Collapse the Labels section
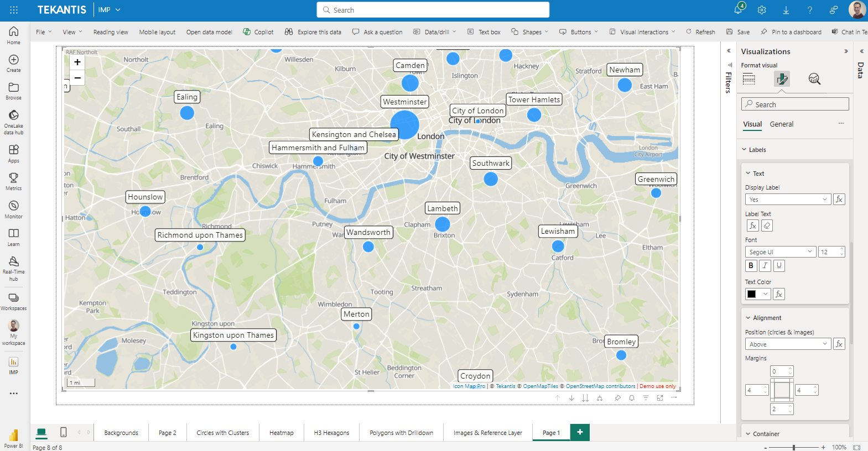 point(745,150)
